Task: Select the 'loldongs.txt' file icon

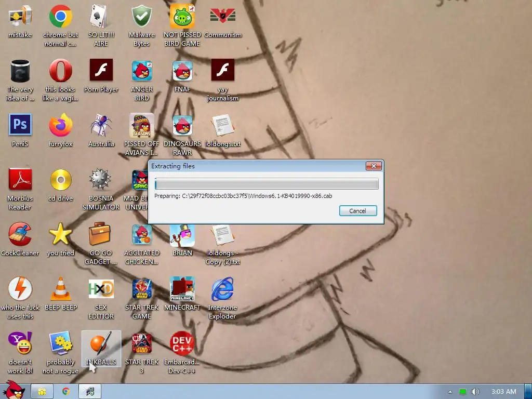Action: [x=222, y=125]
